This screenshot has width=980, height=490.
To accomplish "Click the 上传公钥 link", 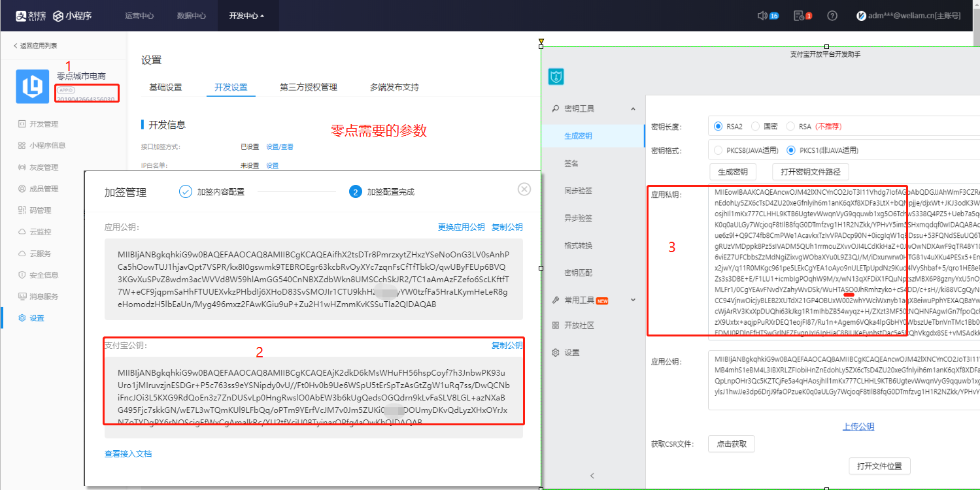I will coord(858,427).
